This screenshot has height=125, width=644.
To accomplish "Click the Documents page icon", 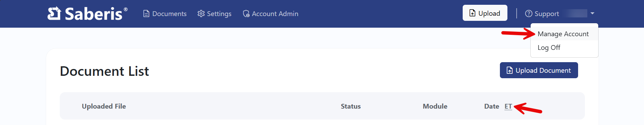I will coord(146,14).
